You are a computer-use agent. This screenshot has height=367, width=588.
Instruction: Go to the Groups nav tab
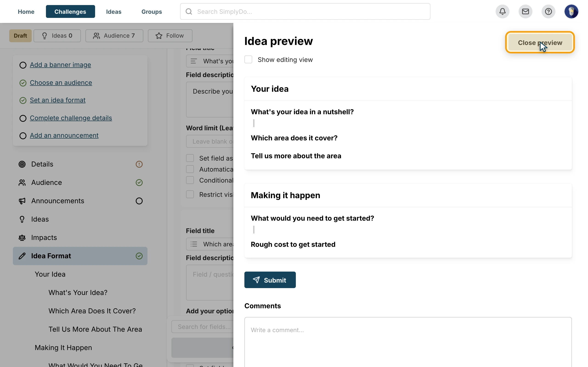click(x=152, y=11)
